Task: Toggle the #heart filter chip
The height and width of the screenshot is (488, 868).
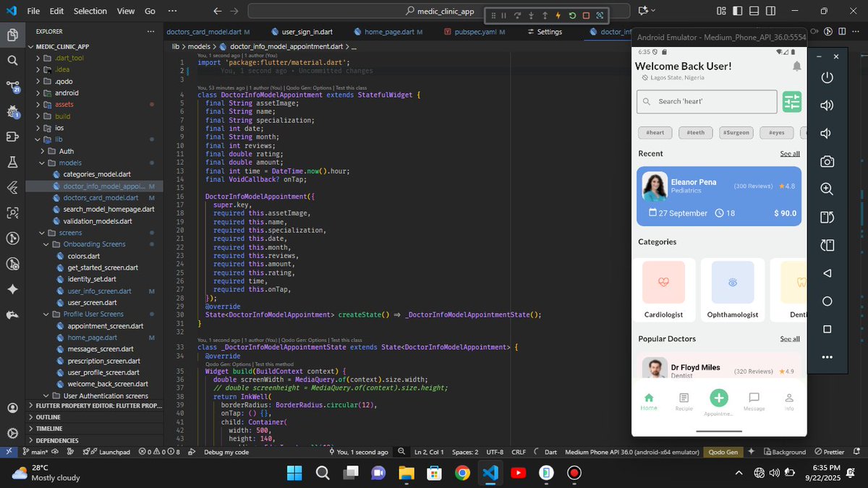Action: point(655,132)
